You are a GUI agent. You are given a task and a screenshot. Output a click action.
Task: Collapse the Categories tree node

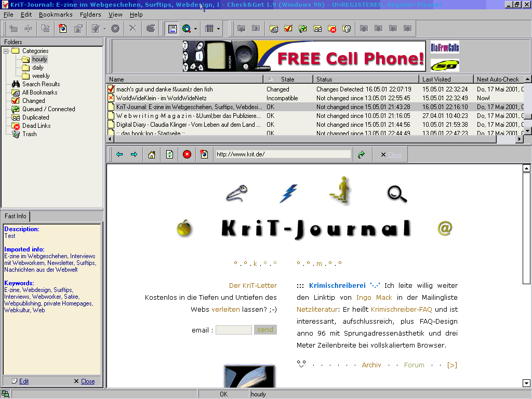point(6,51)
